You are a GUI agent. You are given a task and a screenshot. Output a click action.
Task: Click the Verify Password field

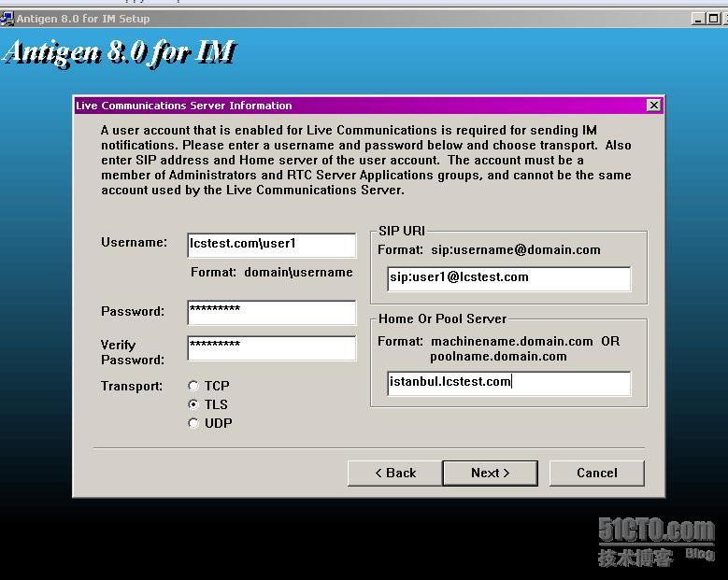pyautogui.click(x=272, y=348)
